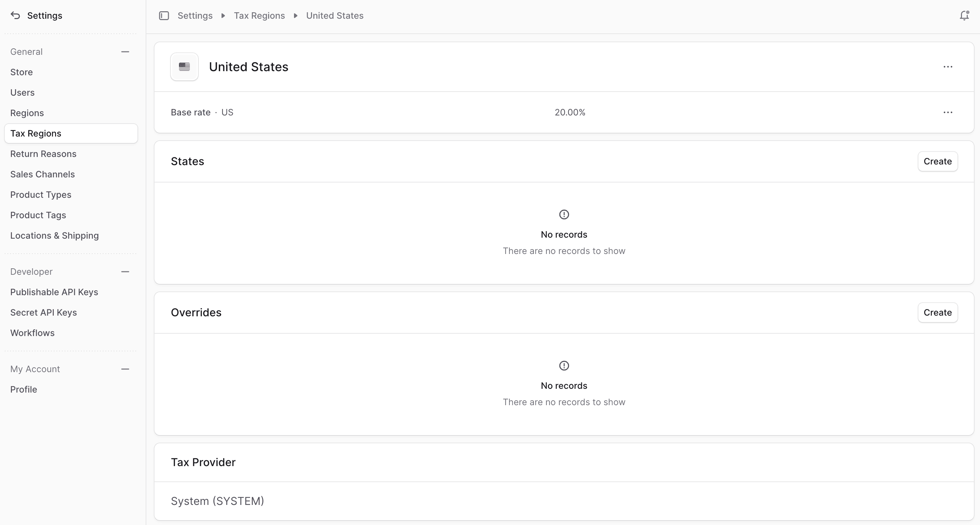Go to Settings breadcrumb link
Screen dimensions: 980x525
click(195, 16)
